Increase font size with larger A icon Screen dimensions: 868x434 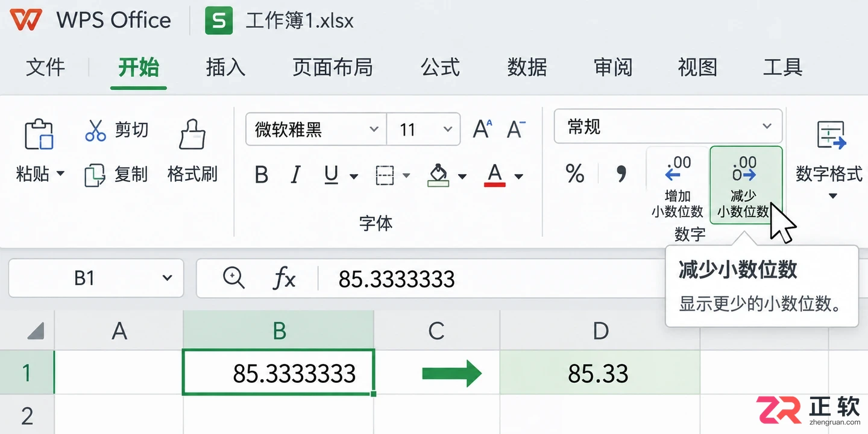coord(482,129)
